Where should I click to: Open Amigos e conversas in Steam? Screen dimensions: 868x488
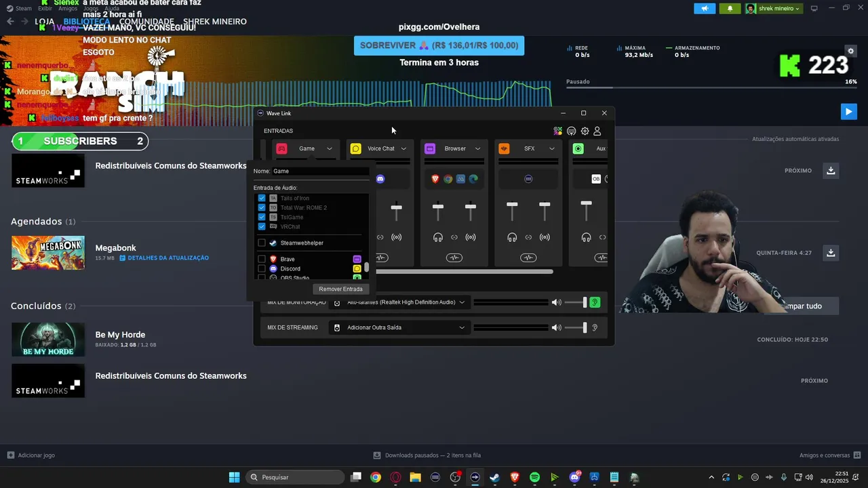(x=830, y=455)
